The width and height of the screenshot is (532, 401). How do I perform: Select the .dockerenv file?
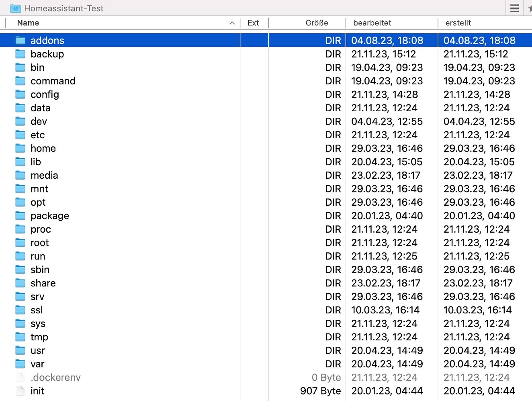55,377
